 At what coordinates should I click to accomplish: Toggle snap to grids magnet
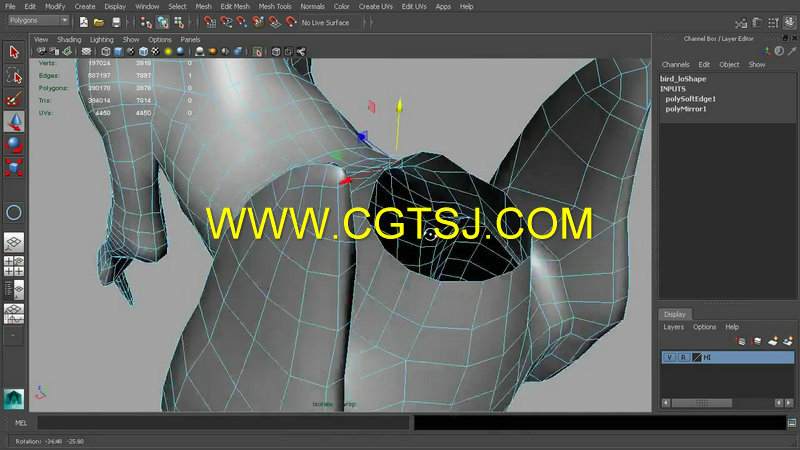pyautogui.click(x=210, y=22)
